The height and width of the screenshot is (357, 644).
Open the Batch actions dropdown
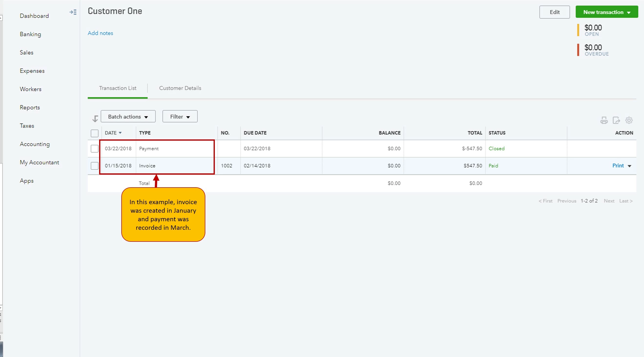pos(128,116)
